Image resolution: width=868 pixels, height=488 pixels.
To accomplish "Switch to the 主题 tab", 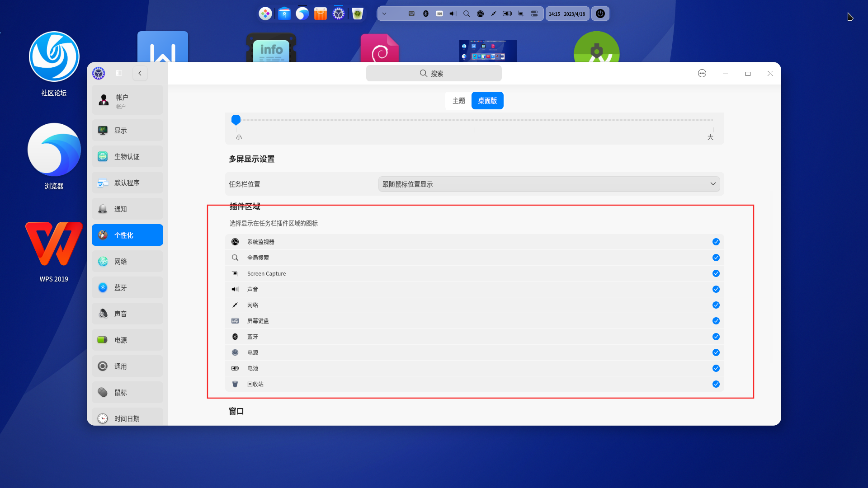I will pos(458,100).
